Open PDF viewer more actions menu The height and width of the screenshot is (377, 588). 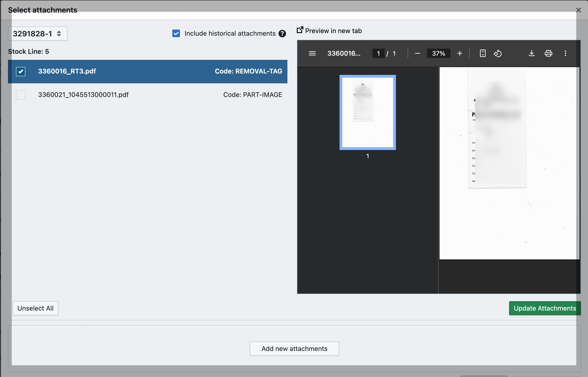pos(565,53)
